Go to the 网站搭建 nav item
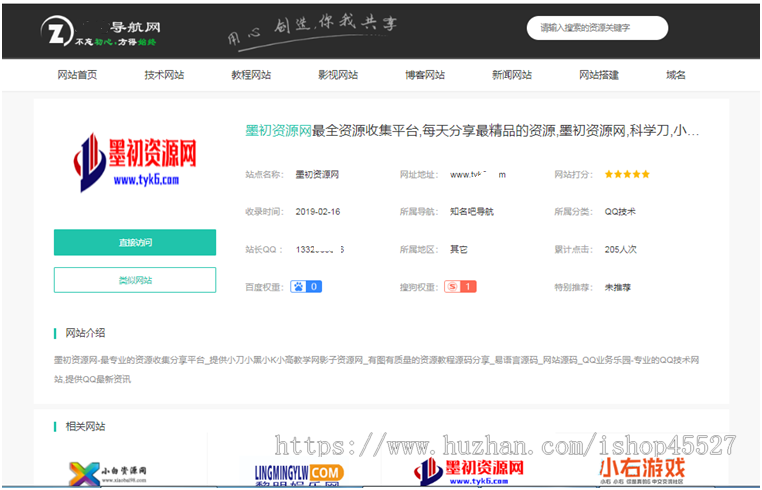 pos(599,75)
